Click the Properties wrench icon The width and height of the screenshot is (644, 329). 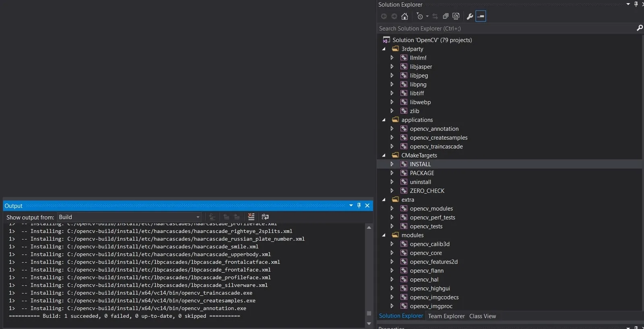click(x=470, y=16)
